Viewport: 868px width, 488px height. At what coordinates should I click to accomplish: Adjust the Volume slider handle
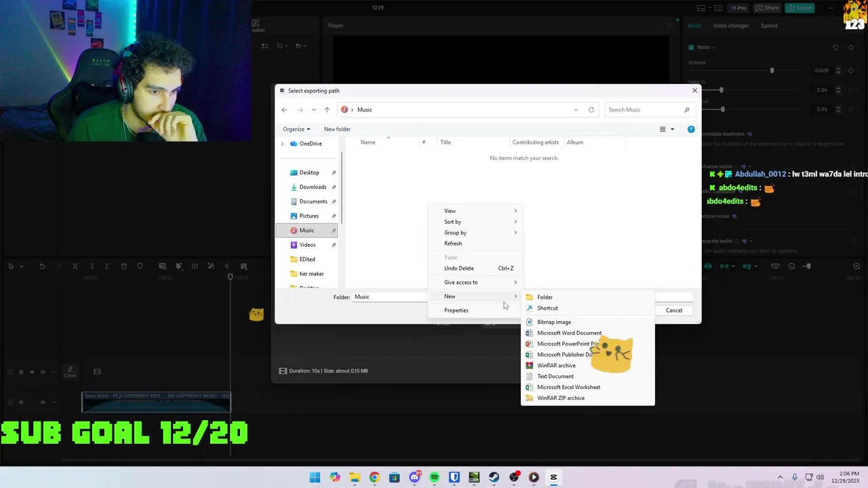[772, 70]
